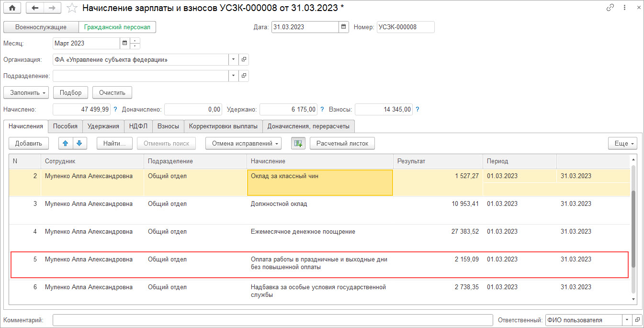644x328 pixels.
Task: Click the result value 10 953,41
Action: click(465, 204)
